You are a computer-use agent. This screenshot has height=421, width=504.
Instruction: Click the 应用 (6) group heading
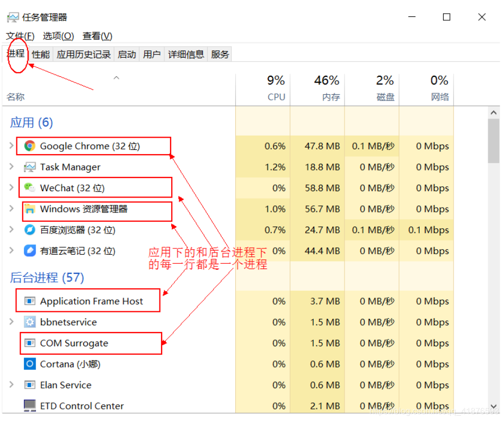[x=31, y=122]
